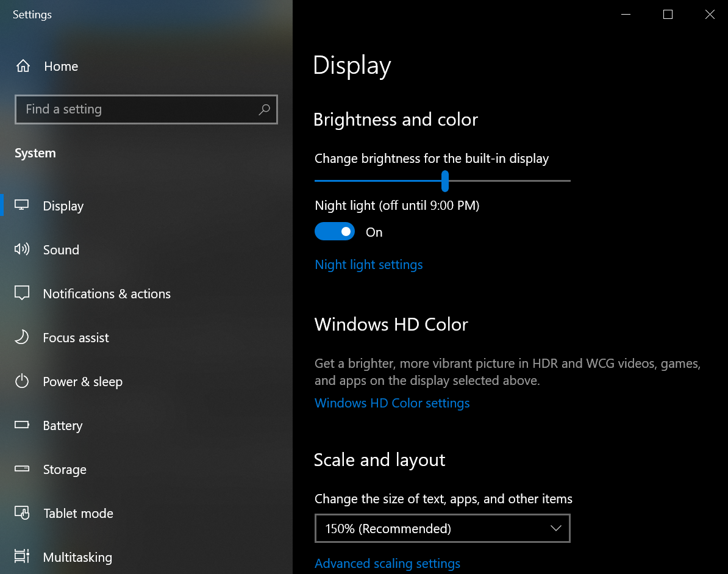Turn off the Night light toggle
The image size is (728, 574).
tap(334, 231)
